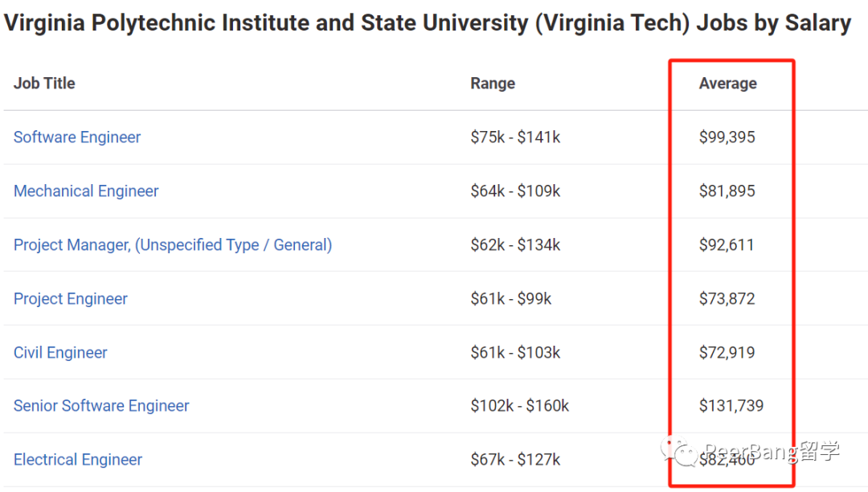Open the Mechanical Engineer job link
Screen dimensions: 868x492
click(x=86, y=191)
